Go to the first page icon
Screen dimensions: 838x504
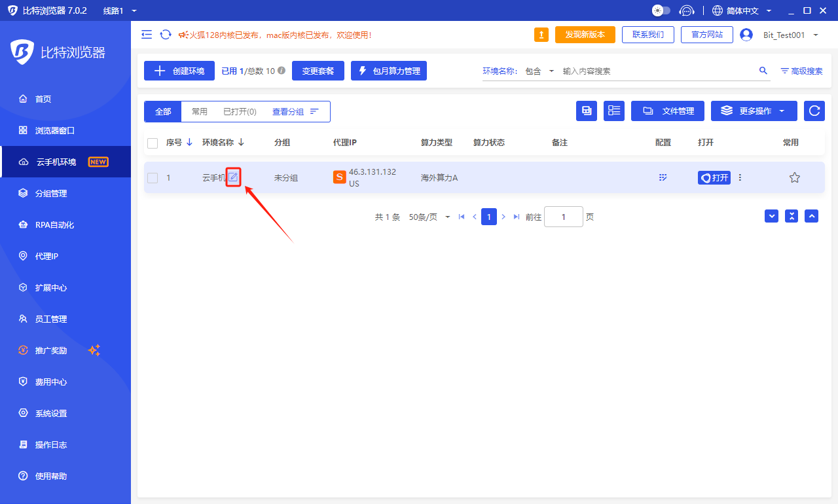(x=462, y=217)
